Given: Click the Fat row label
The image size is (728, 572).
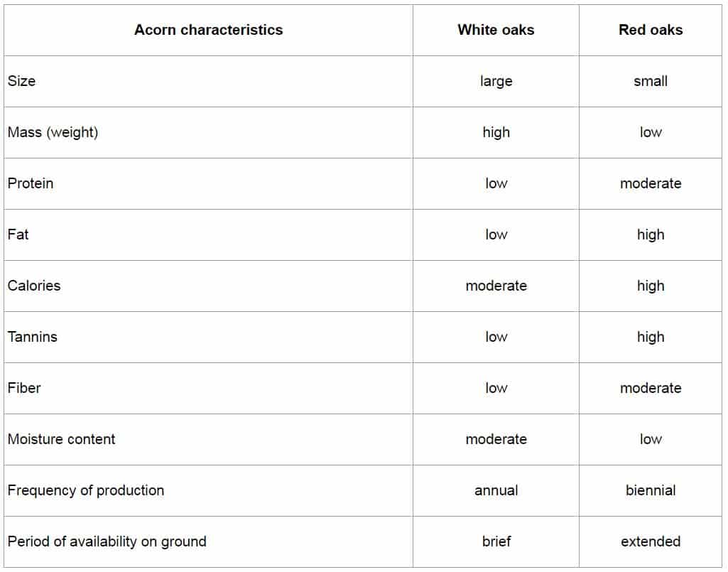Looking at the screenshot, I should tap(18, 234).
